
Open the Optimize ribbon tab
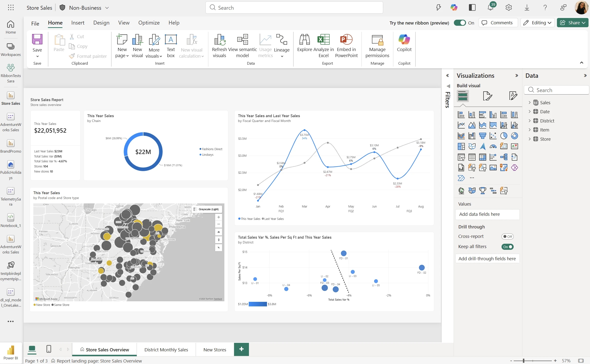(x=149, y=23)
